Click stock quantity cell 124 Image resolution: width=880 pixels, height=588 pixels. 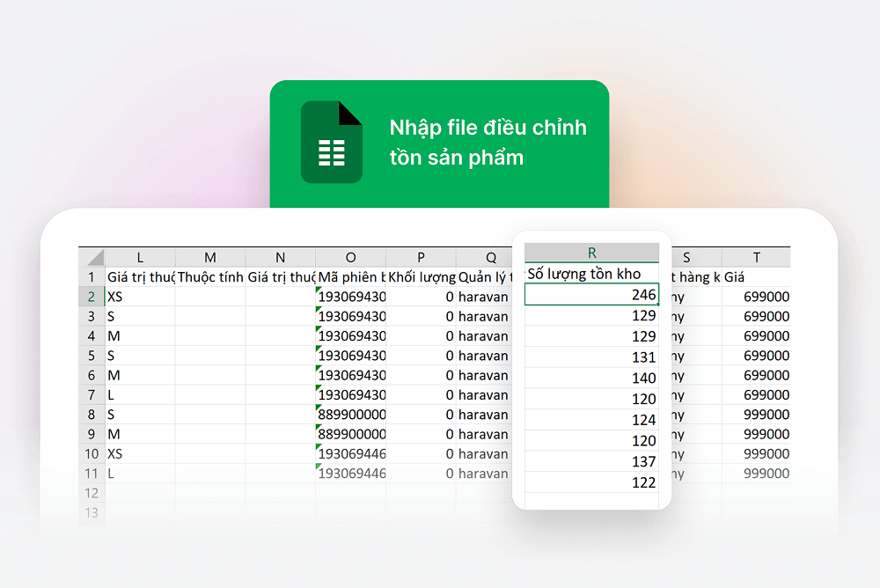pyautogui.click(x=591, y=420)
